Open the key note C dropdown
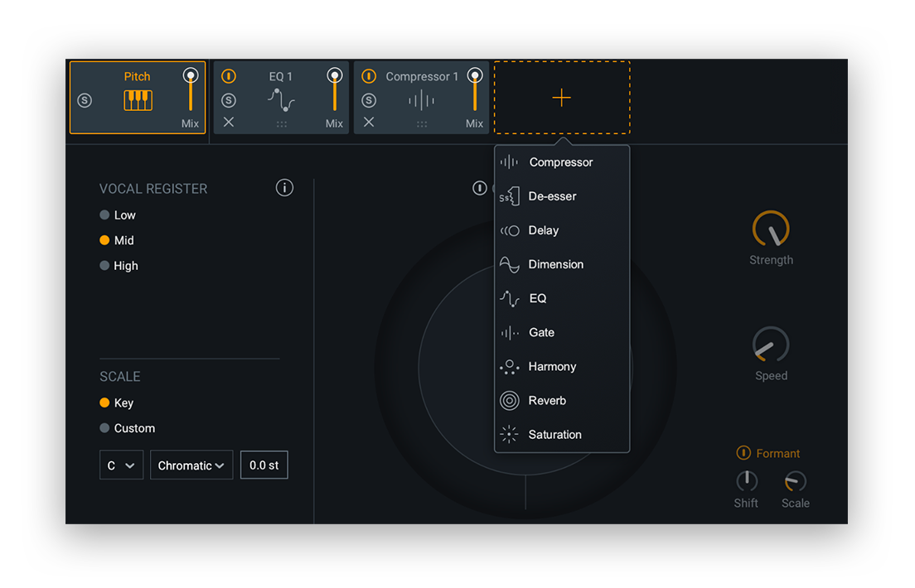915x588 pixels. pos(121,465)
